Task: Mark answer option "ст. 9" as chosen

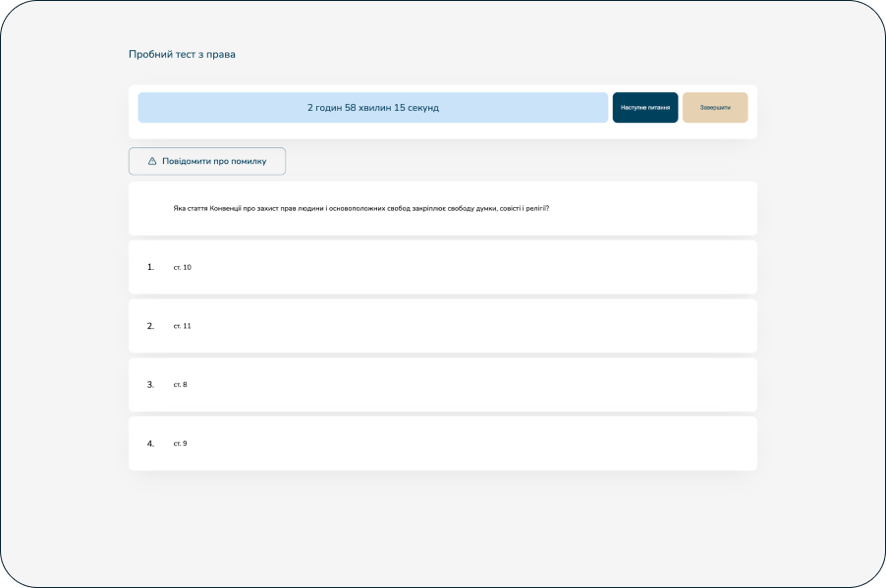Action: point(181,444)
